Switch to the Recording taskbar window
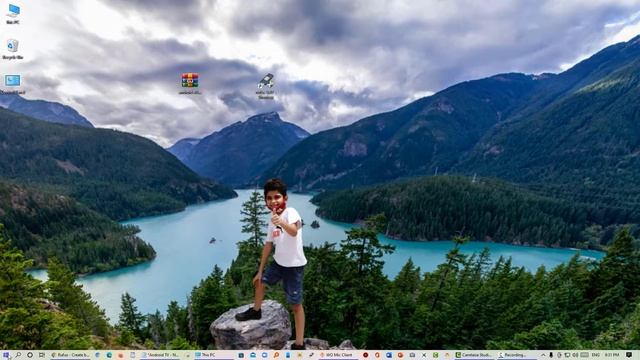 point(517,355)
